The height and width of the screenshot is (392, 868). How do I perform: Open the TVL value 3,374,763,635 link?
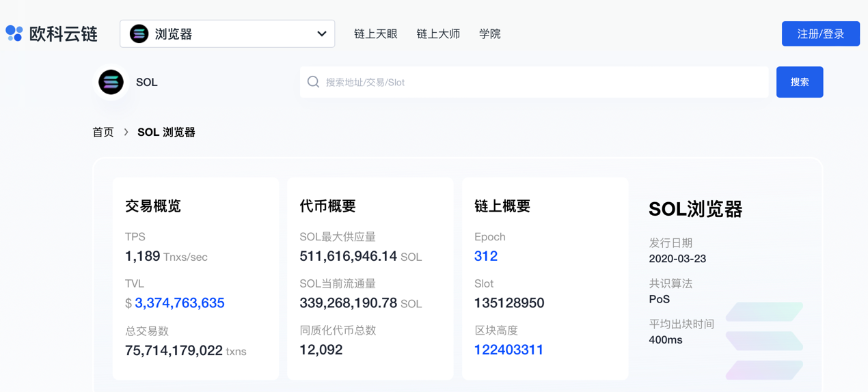tap(180, 303)
